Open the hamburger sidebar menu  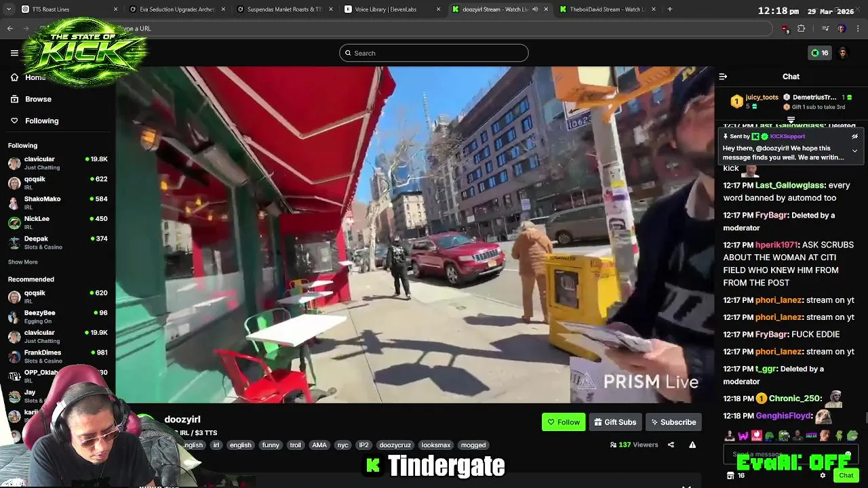pyautogui.click(x=14, y=53)
